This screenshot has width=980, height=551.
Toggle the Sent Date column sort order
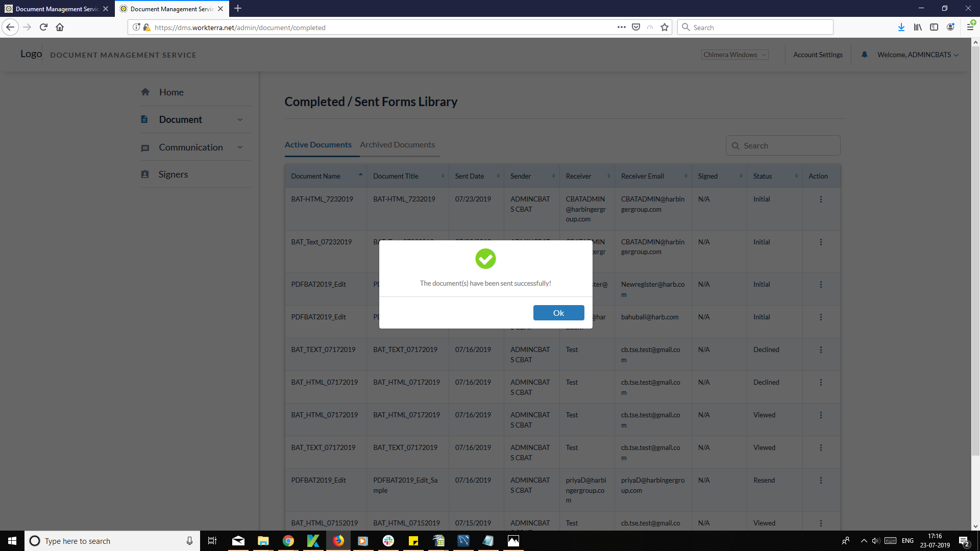tap(499, 176)
